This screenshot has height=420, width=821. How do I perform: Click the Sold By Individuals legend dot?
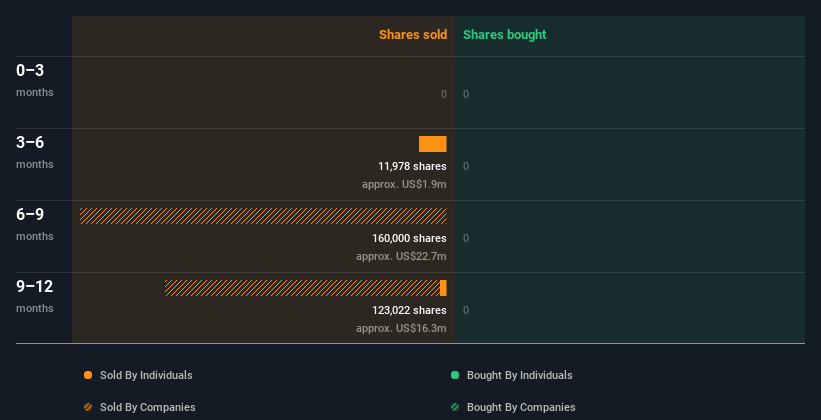88,375
